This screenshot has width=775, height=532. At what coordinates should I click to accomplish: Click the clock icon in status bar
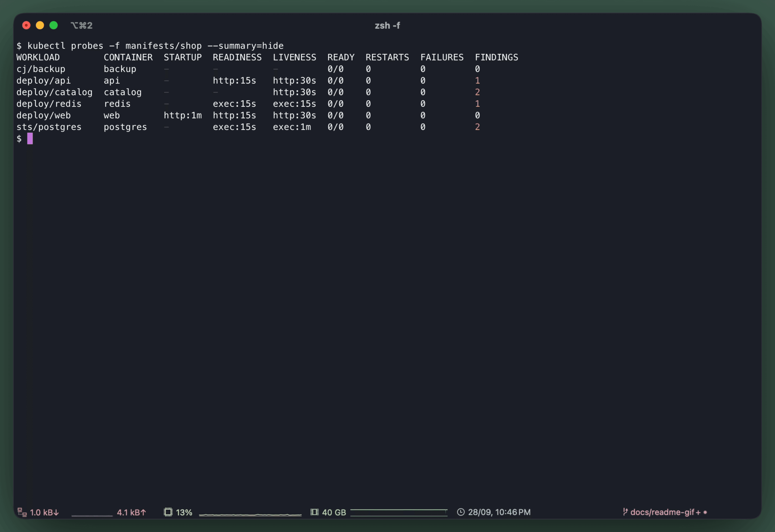point(460,512)
